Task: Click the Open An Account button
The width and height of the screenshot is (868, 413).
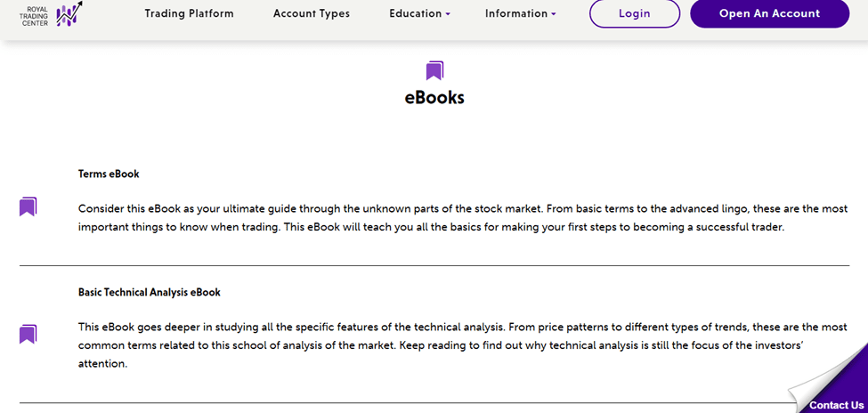Action: (x=769, y=14)
